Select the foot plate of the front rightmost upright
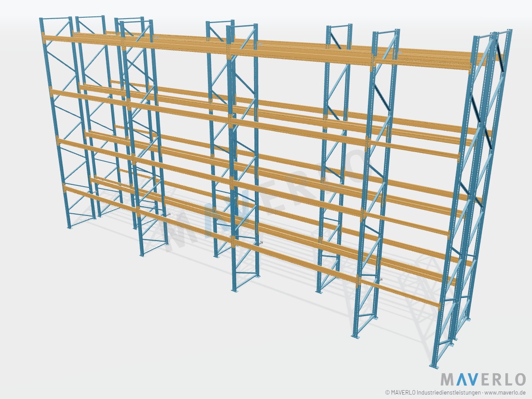 (x=435, y=366)
